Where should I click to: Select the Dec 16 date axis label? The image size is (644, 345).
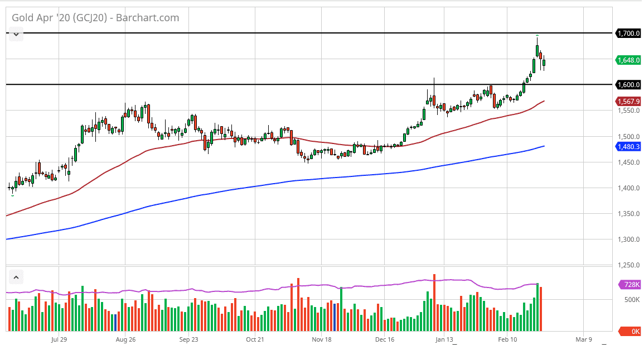coord(385,339)
